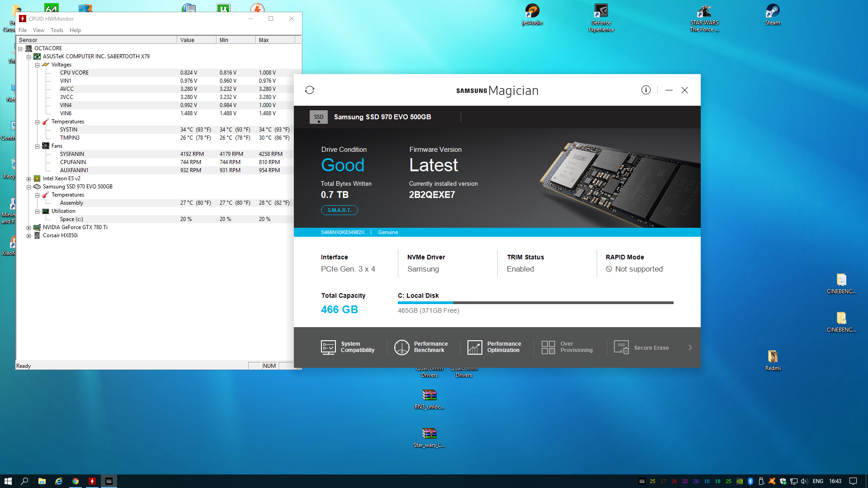Click the Value column header

pos(197,40)
